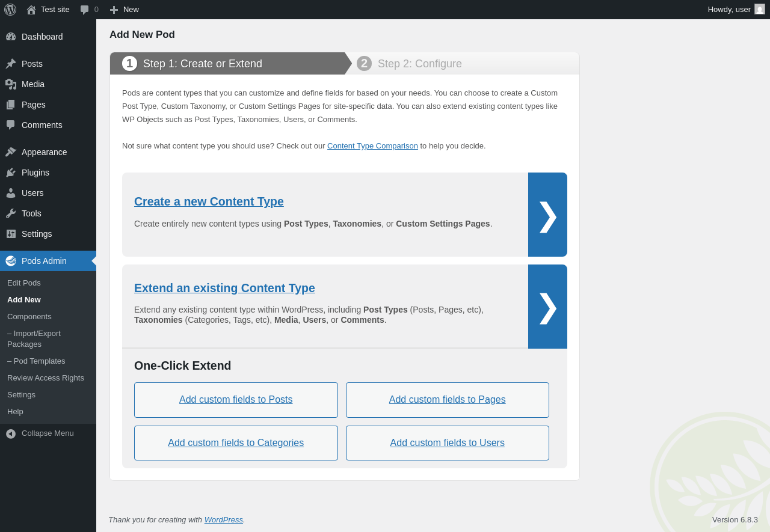Click the user avatar next to Howdy
Viewport: 770px width, 532px height.
pyautogui.click(x=760, y=9)
